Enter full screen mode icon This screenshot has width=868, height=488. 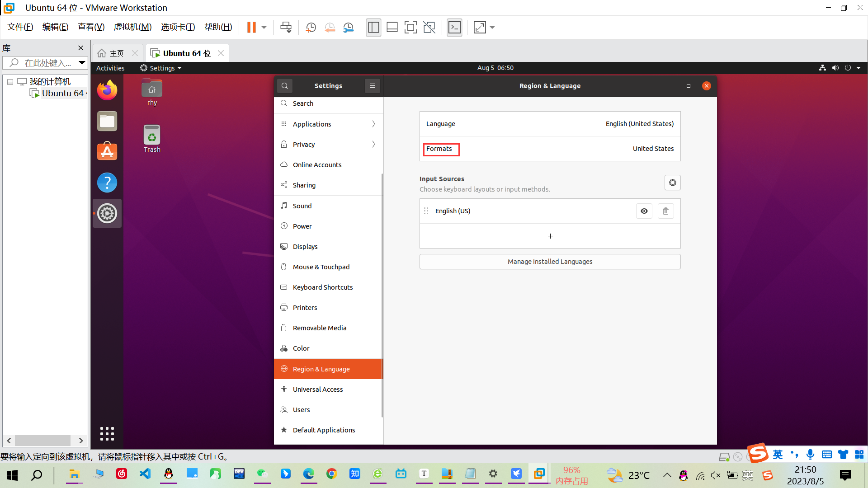coord(410,28)
